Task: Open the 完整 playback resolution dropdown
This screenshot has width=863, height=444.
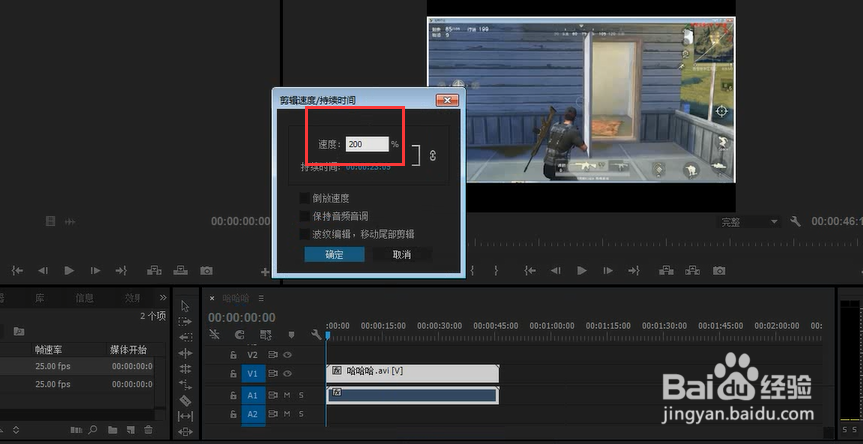Action: coord(749,222)
